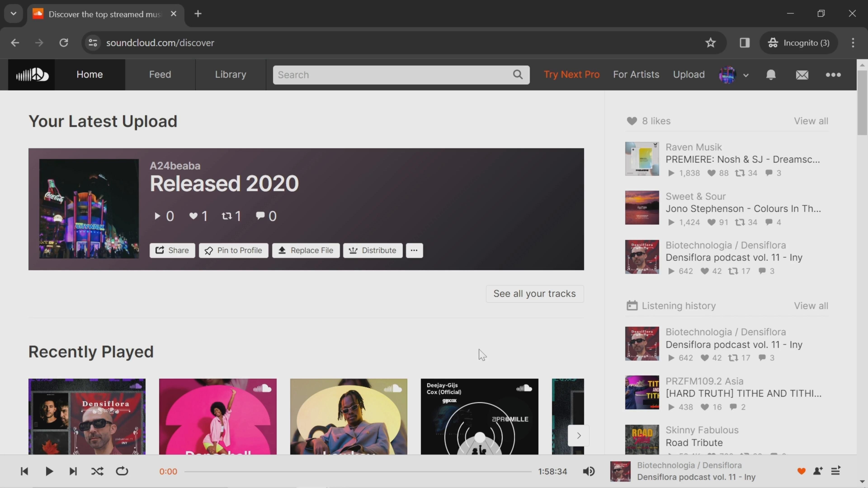Click Pin to Profile button
This screenshot has width=868, height=488.
tap(233, 250)
